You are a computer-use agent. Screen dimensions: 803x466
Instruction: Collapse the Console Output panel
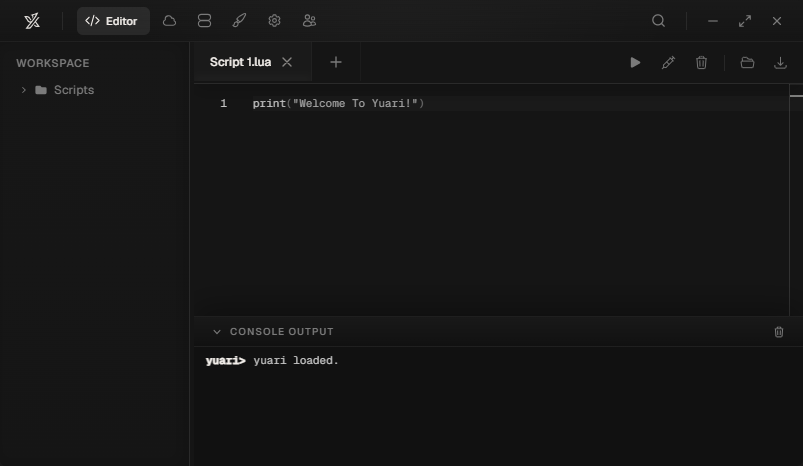217,332
